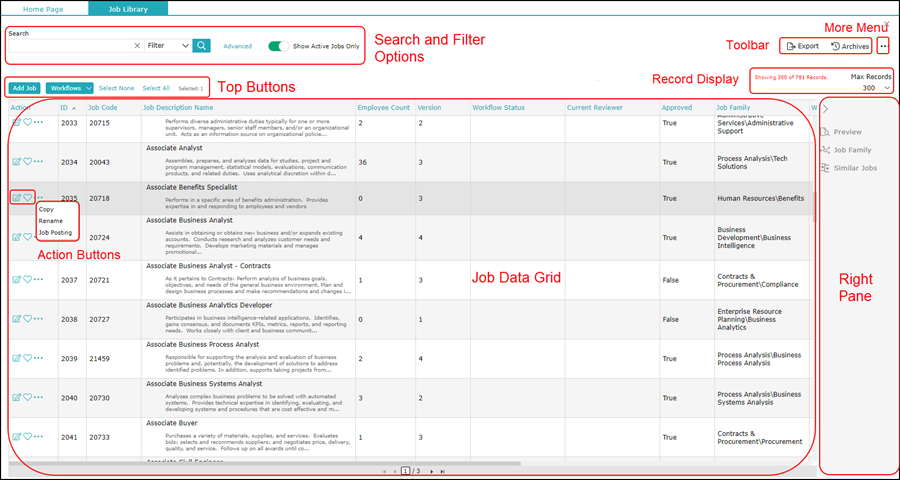Open more actions ellipsis for job 2038

pos(39,319)
